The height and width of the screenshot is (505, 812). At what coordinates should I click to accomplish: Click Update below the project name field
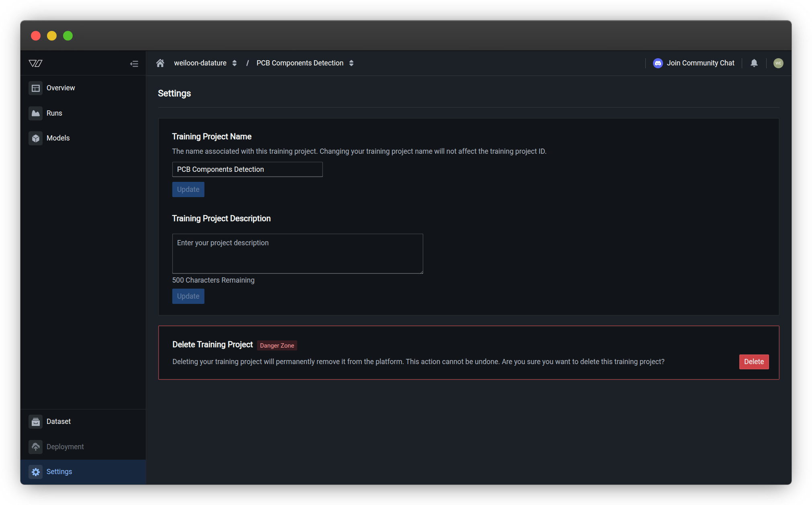click(x=188, y=189)
